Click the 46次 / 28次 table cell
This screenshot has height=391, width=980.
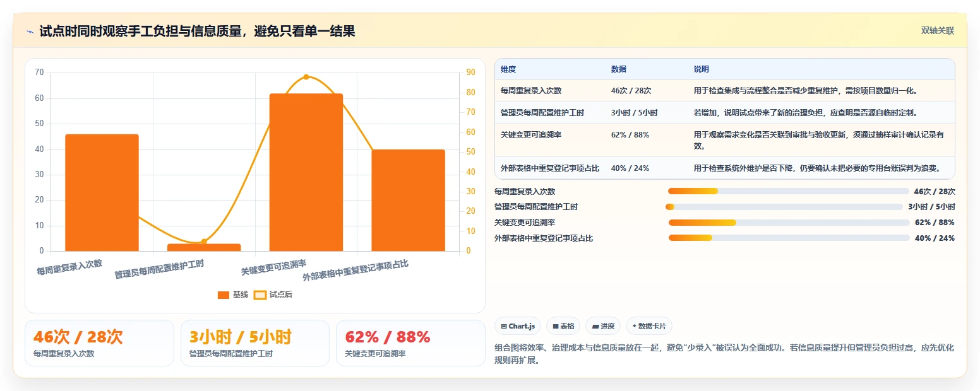[631, 91]
